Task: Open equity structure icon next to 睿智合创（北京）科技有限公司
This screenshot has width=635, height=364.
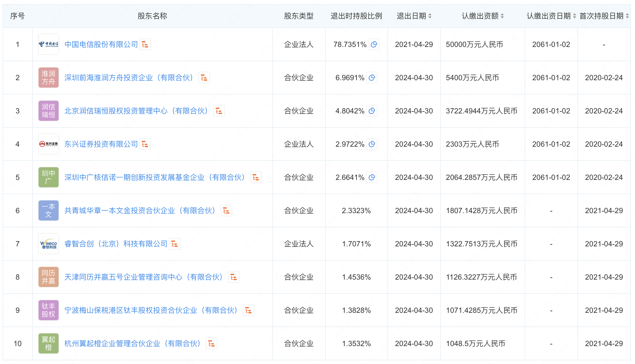Action: click(x=174, y=244)
